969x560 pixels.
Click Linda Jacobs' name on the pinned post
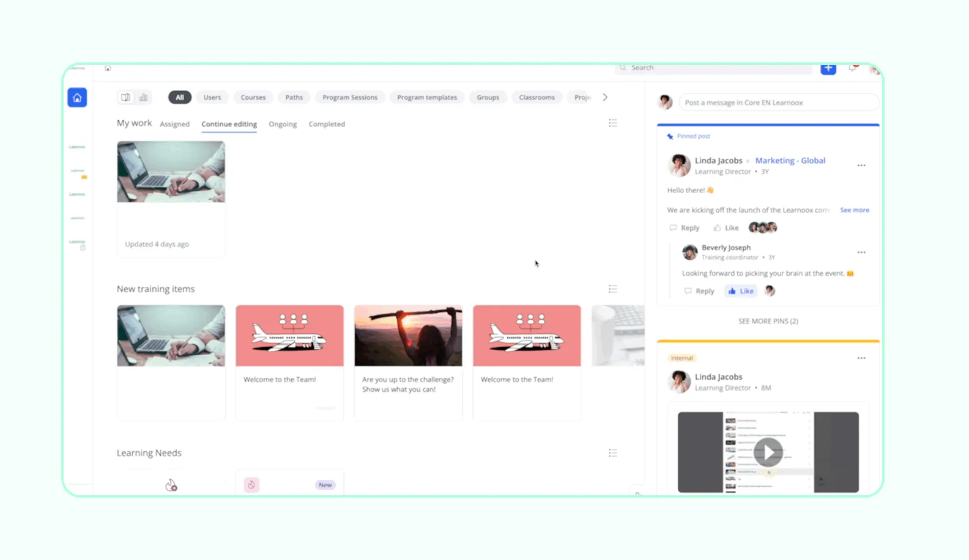[x=719, y=161]
